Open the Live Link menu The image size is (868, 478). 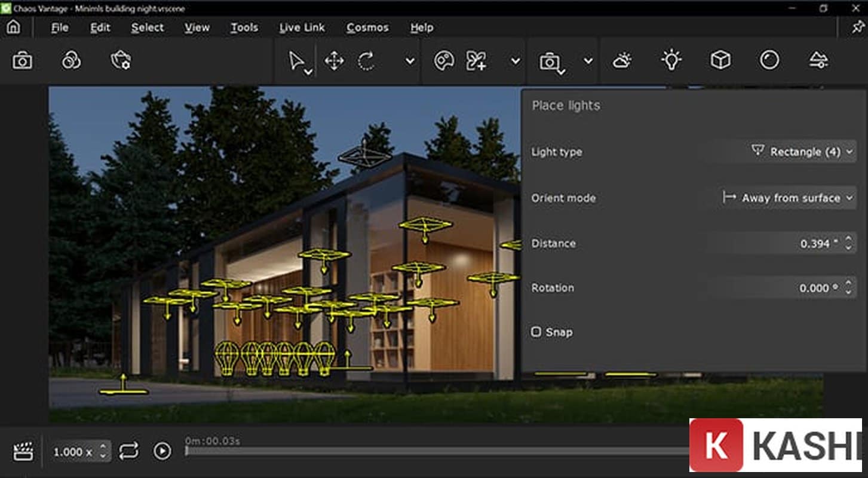coord(302,27)
